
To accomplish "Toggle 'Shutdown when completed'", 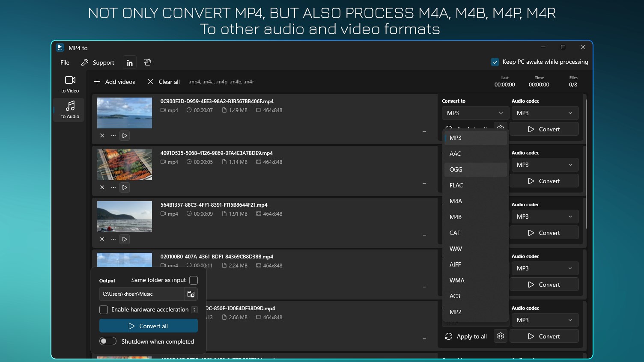I will click(108, 341).
